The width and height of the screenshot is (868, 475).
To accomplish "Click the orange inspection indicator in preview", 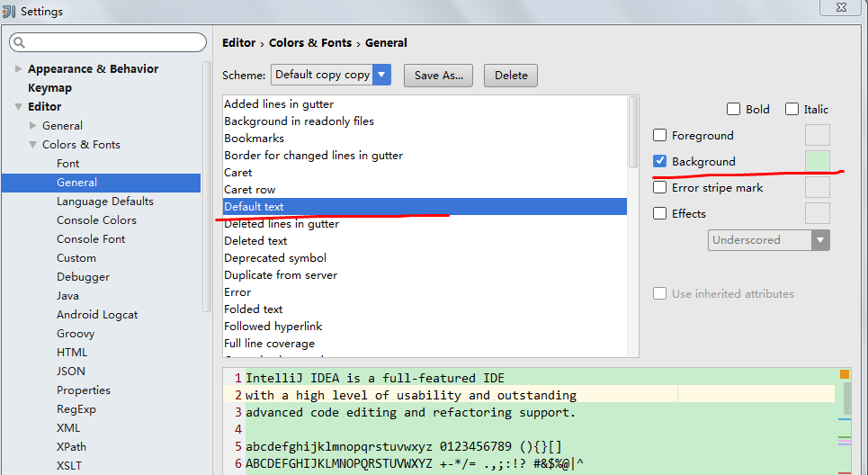I will 845,374.
